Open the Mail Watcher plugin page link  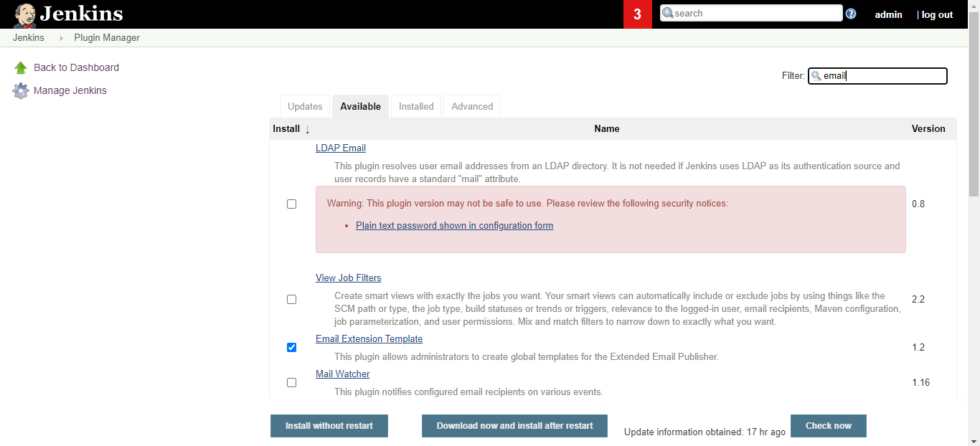[342, 374]
